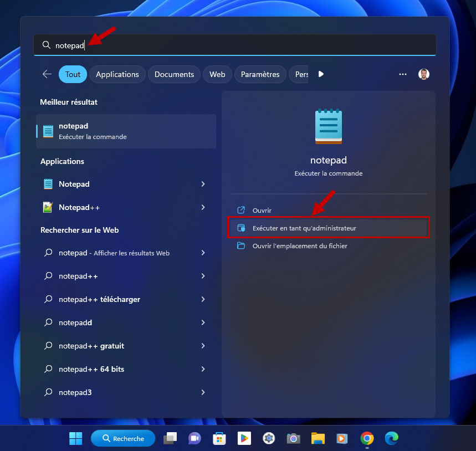Switch to the Applications filter tab
The image size is (476, 451).
(x=117, y=74)
